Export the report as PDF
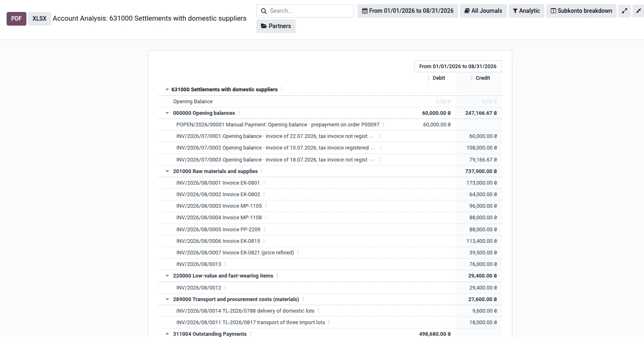This screenshot has height=337, width=644. (17, 19)
